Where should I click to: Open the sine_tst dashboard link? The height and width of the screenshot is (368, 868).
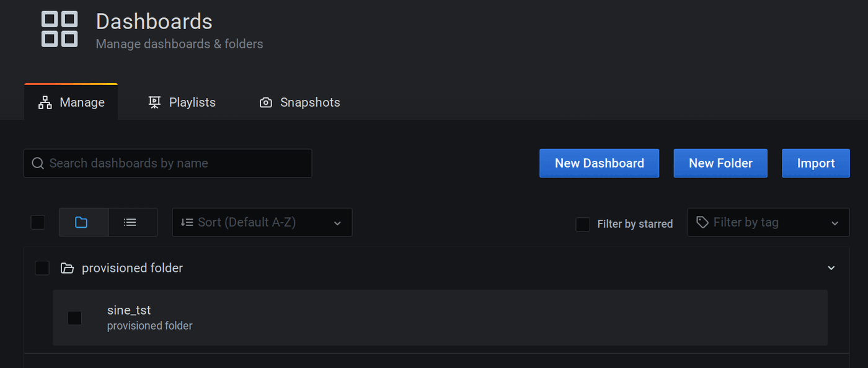129,310
